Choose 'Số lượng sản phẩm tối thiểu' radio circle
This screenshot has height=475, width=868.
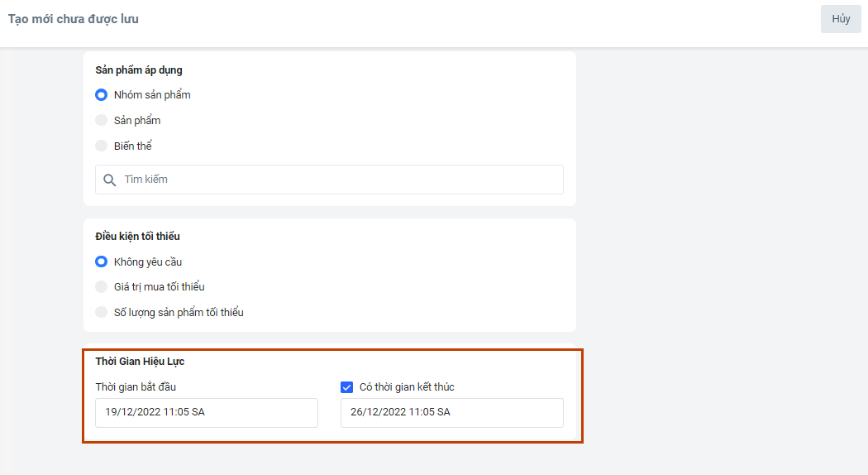[x=102, y=313]
